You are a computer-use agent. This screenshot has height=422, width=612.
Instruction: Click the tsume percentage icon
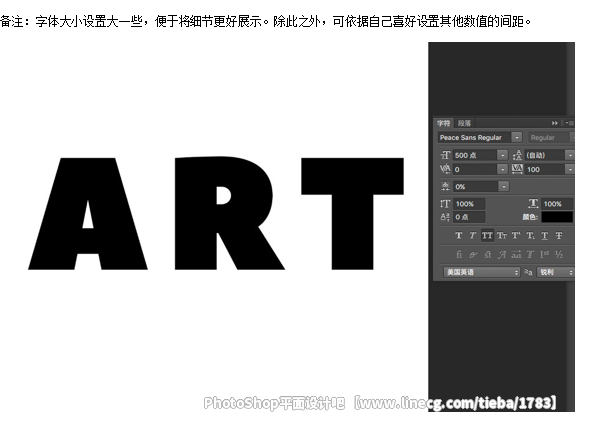445,186
